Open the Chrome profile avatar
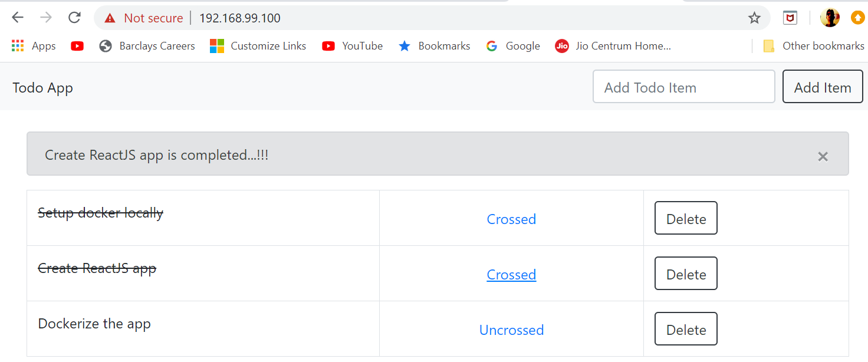 pyautogui.click(x=829, y=18)
